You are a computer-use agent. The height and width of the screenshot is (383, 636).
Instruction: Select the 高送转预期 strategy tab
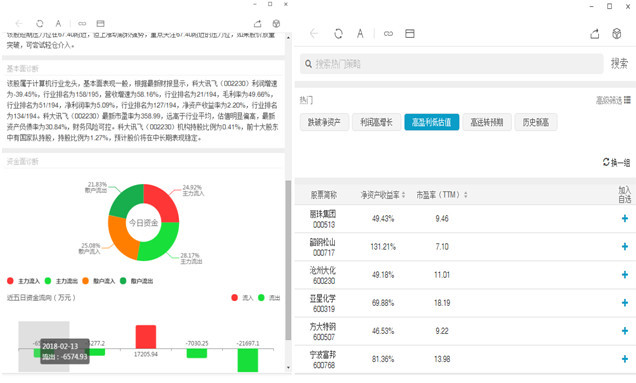[487, 122]
